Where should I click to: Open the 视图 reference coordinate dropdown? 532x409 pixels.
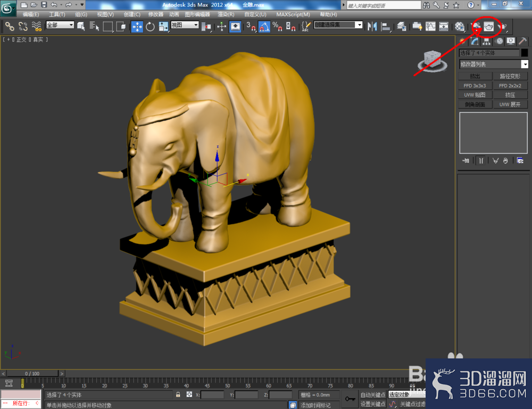185,25
